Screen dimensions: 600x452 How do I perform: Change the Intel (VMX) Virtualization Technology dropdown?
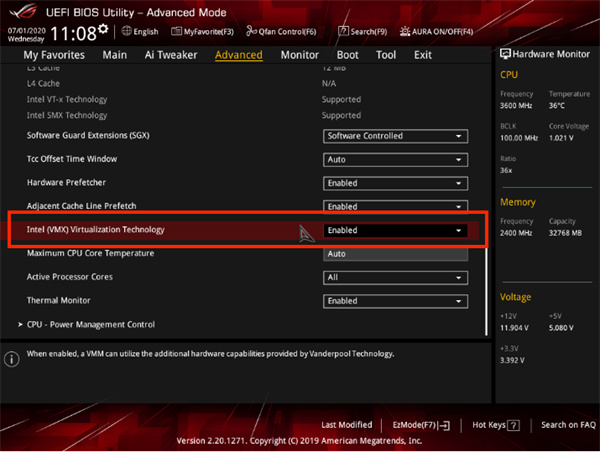(396, 230)
